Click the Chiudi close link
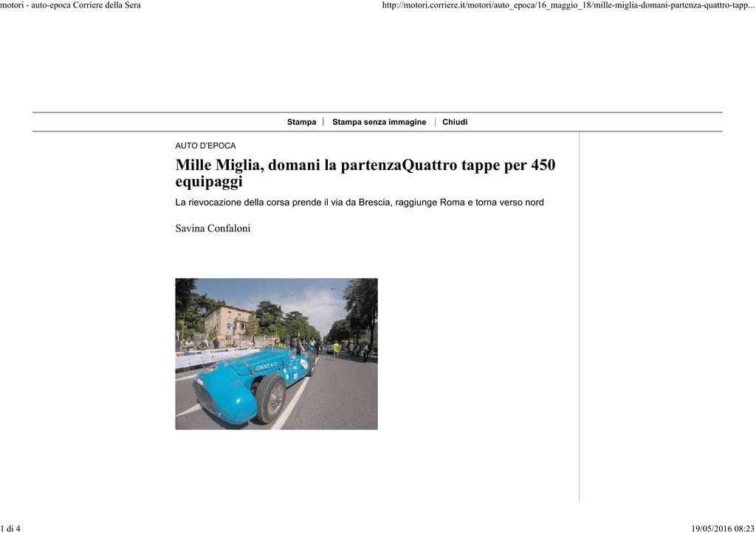The height and width of the screenshot is (535, 756). (x=455, y=122)
